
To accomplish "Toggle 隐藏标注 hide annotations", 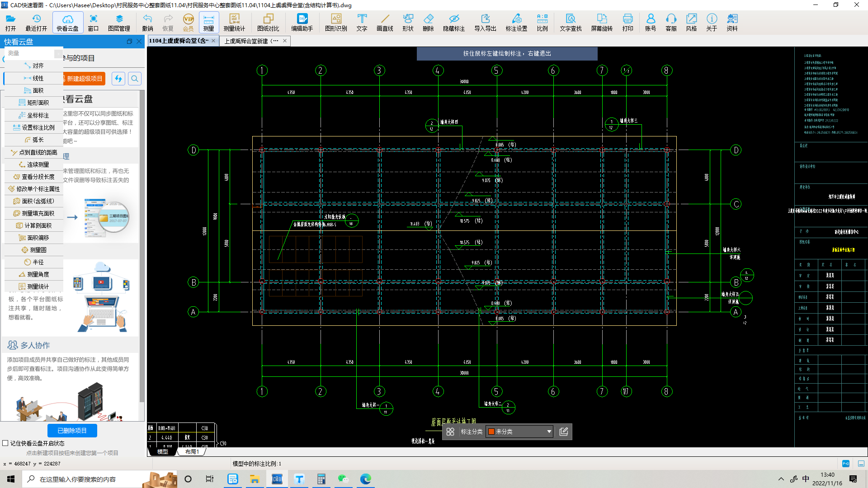I will point(454,22).
